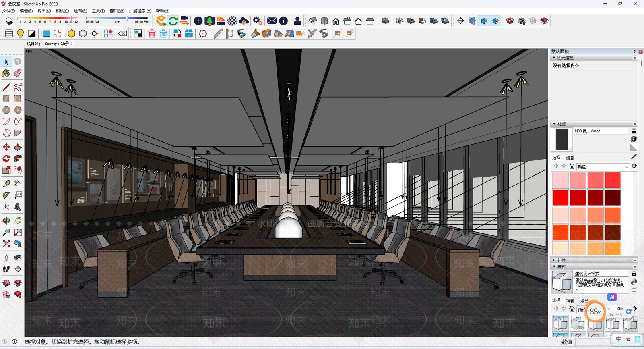644x349 pixels.
Task: Activate the Line pencil tool
Action: coord(6,87)
